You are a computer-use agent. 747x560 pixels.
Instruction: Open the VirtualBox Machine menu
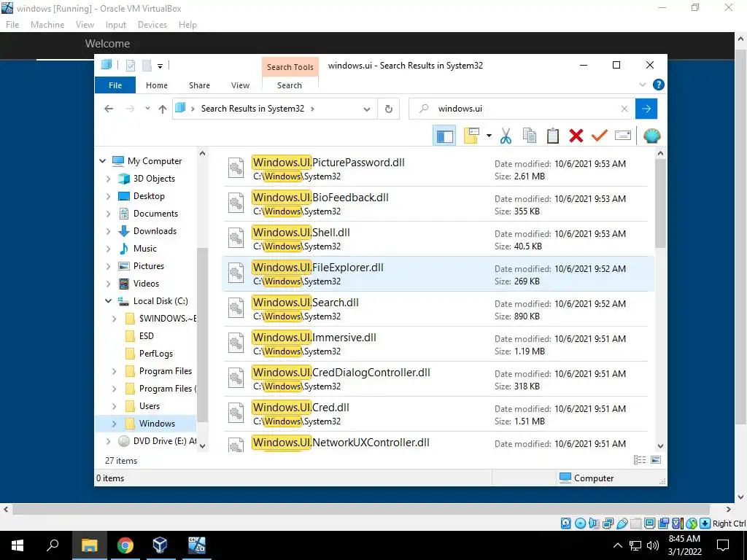47,25
